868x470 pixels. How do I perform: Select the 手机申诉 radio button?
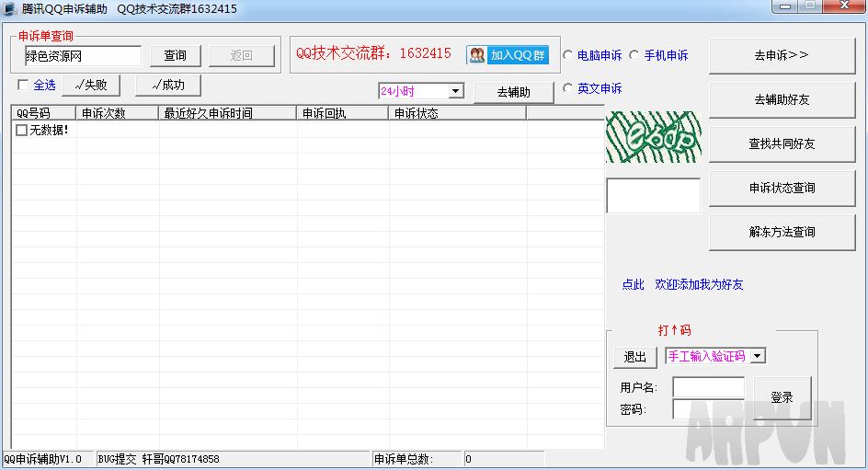634,55
